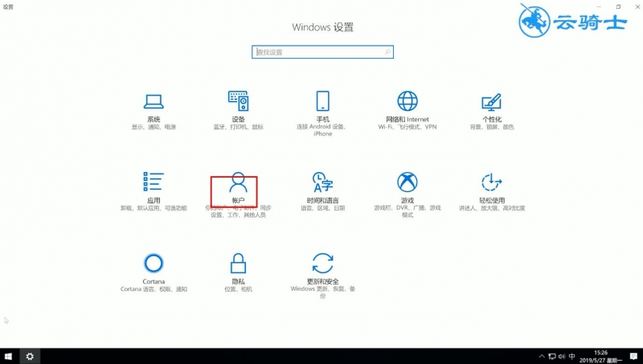Viewport: 643px width, 364px height.
Task: Toggle the 中 input method indicator
Action: [572, 356]
